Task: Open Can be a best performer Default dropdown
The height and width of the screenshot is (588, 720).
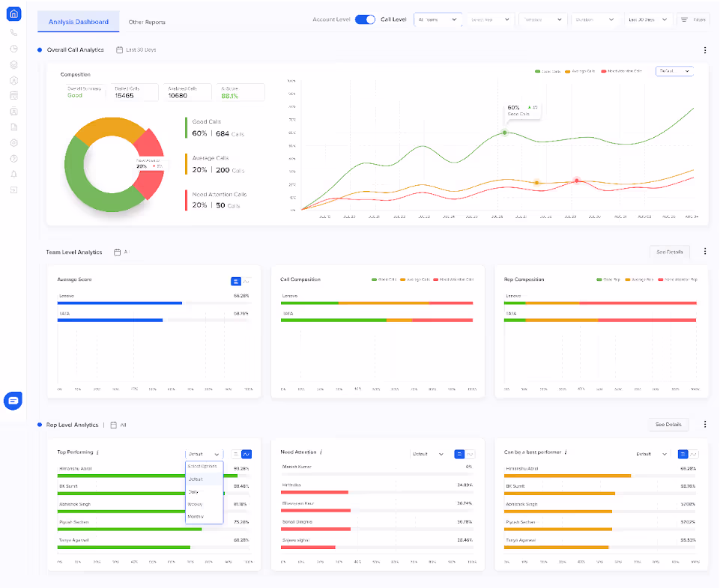Action: (651, 455)
